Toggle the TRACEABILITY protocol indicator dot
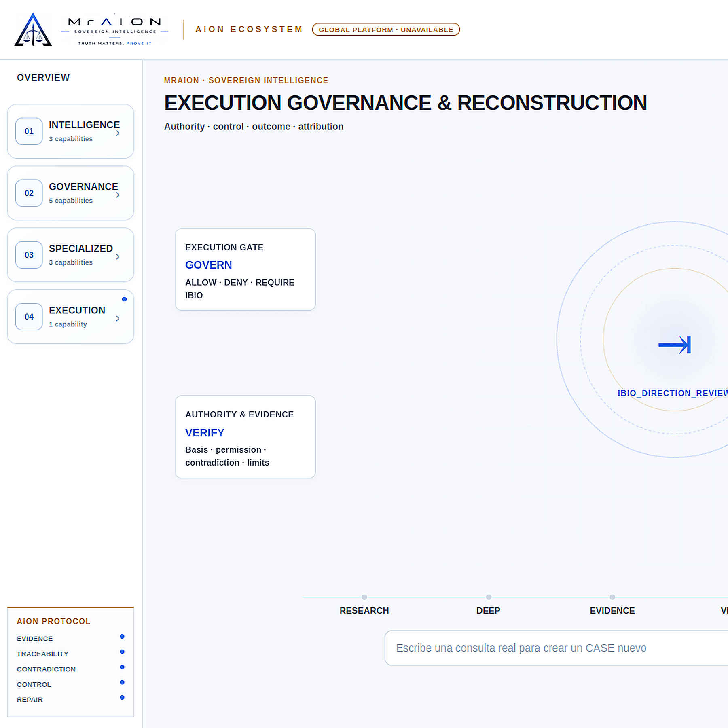Screen dimensions: 728x728 [122, 652]
